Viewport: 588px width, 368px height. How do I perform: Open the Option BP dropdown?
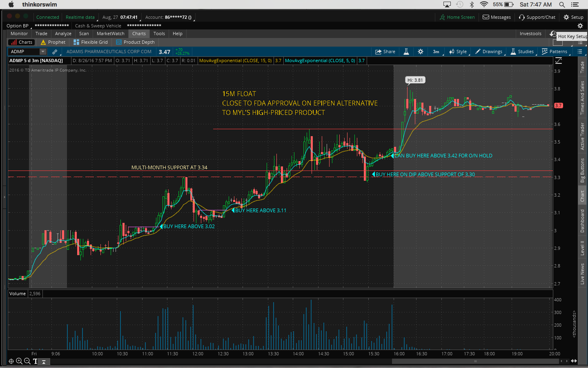click(19, 26)
